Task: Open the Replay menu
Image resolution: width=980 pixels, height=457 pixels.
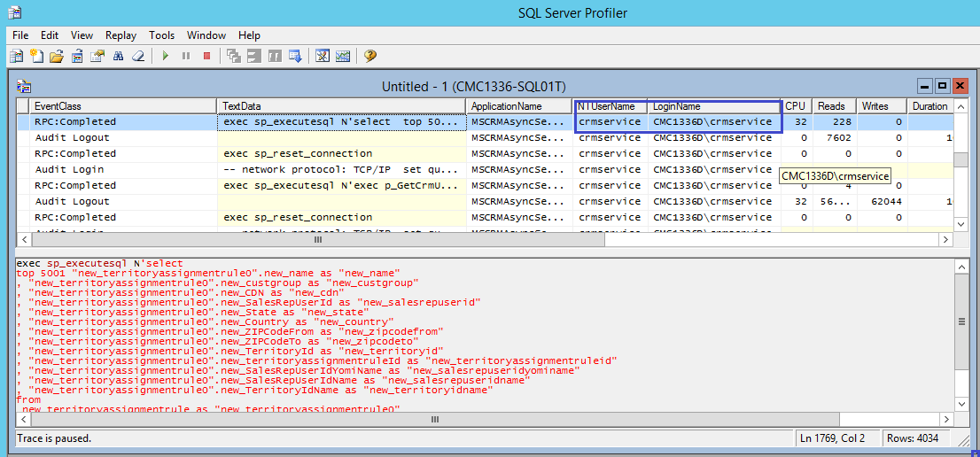Action: (x=121, y=35)
